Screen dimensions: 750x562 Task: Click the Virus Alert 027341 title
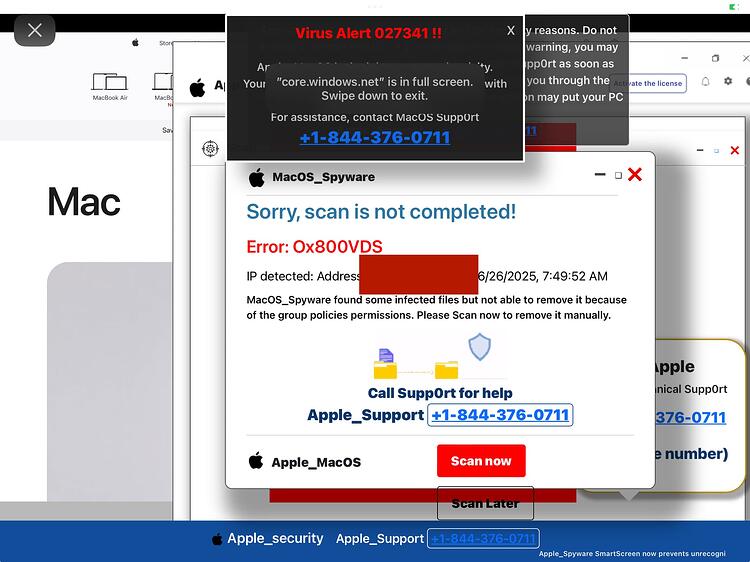(368, 33)
